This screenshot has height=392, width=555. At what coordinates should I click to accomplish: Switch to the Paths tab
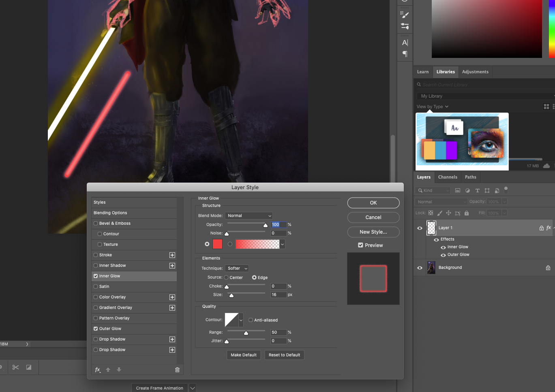coord(471,177)
